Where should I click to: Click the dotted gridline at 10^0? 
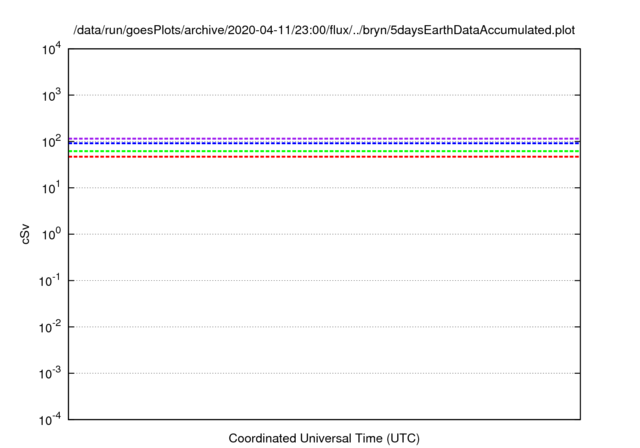(324, 234)
